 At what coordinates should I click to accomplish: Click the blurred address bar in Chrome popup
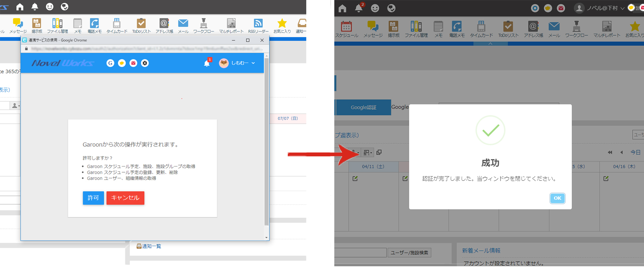coord(147,49)
